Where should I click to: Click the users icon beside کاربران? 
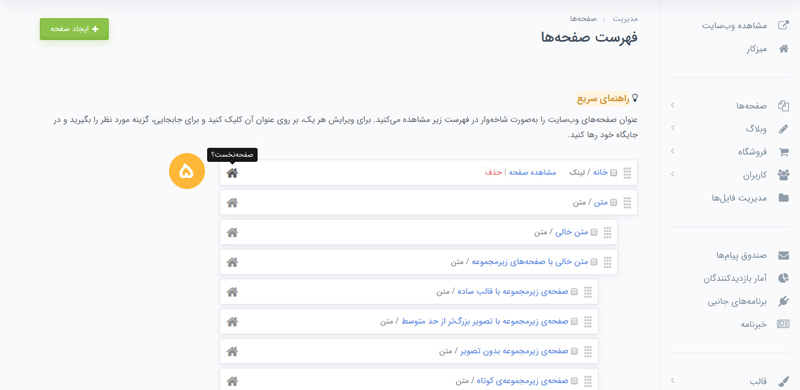[783, 175]
